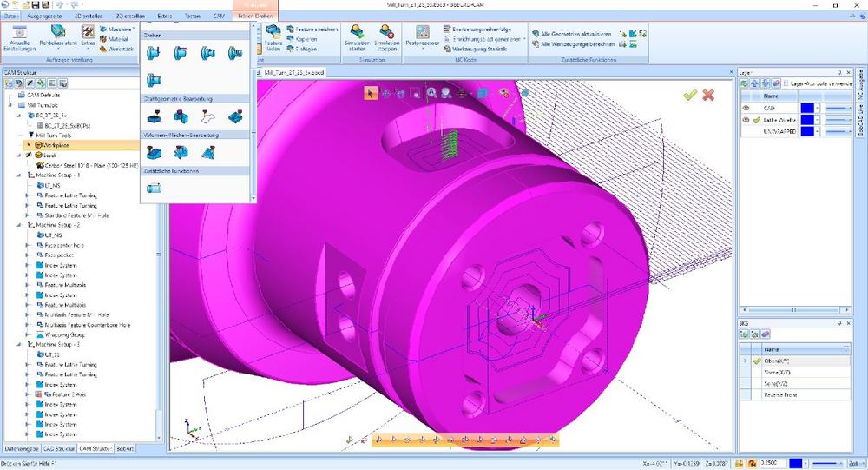Click the Feature laden icon
Viewport: 868px width, 470px height.
click(273, 31)
